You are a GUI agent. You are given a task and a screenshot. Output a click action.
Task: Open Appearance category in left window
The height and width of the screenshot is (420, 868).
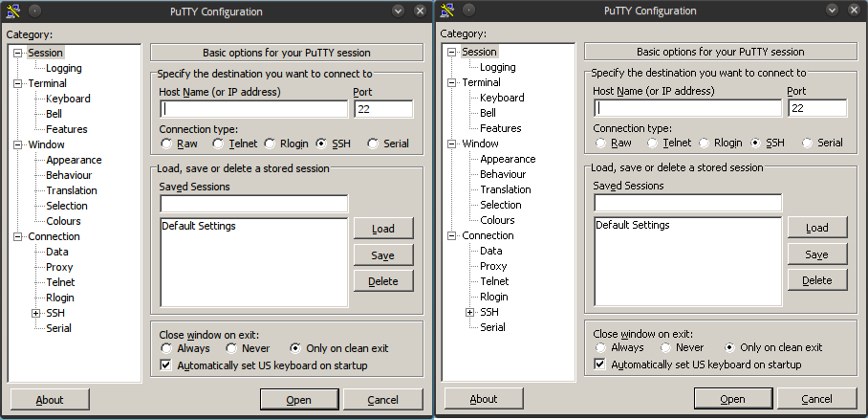tap(74, 160)
